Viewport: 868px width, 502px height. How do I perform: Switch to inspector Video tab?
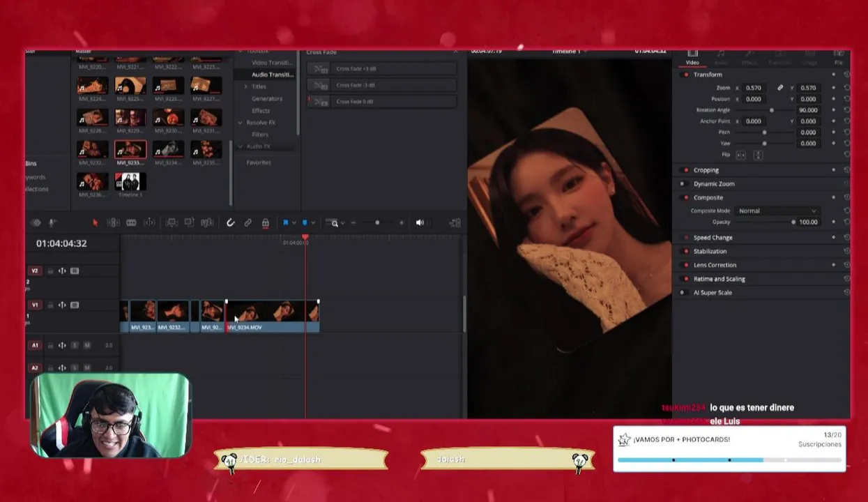click(x=692, y=57)
